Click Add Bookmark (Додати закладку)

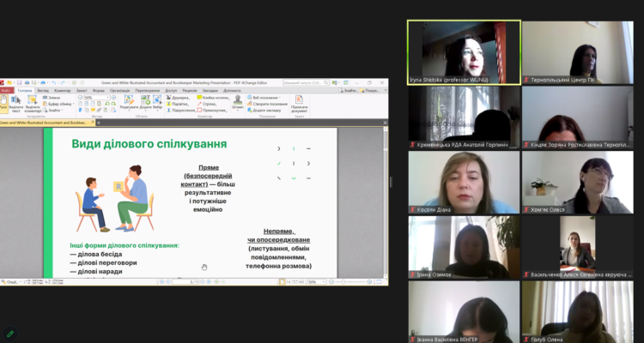tap(264, 111)
